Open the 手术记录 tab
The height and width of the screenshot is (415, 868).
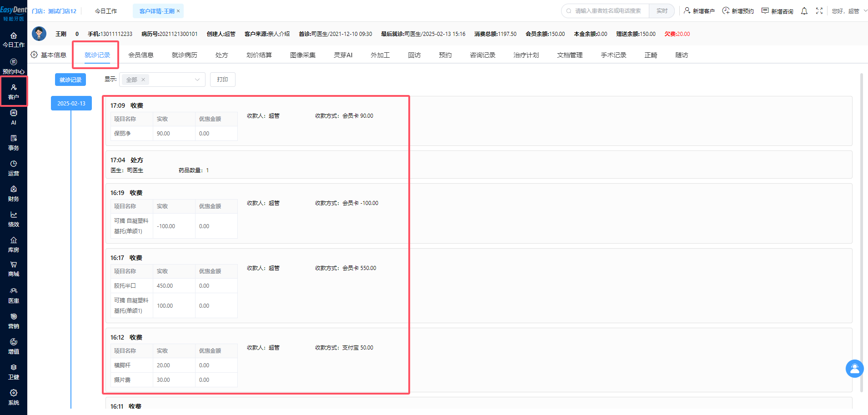(x=613, y=55)
